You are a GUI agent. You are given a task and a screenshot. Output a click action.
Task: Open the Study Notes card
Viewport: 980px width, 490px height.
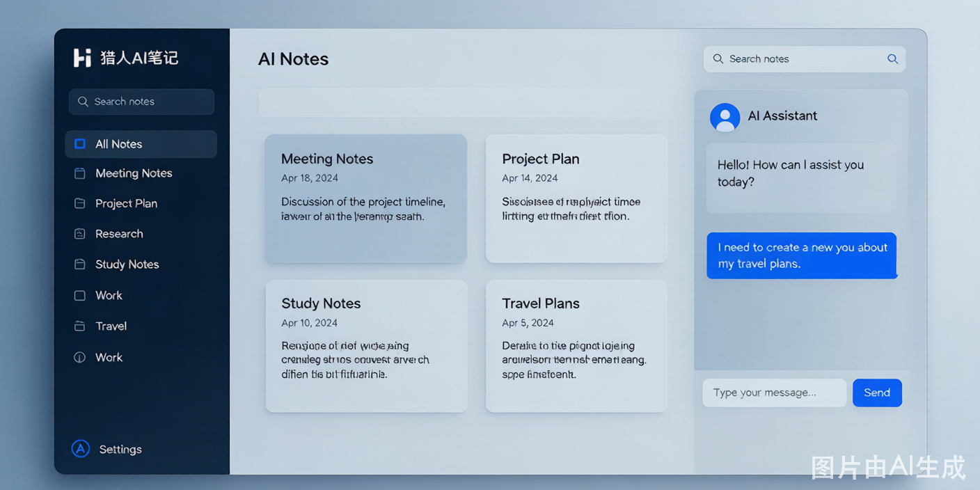366,346
